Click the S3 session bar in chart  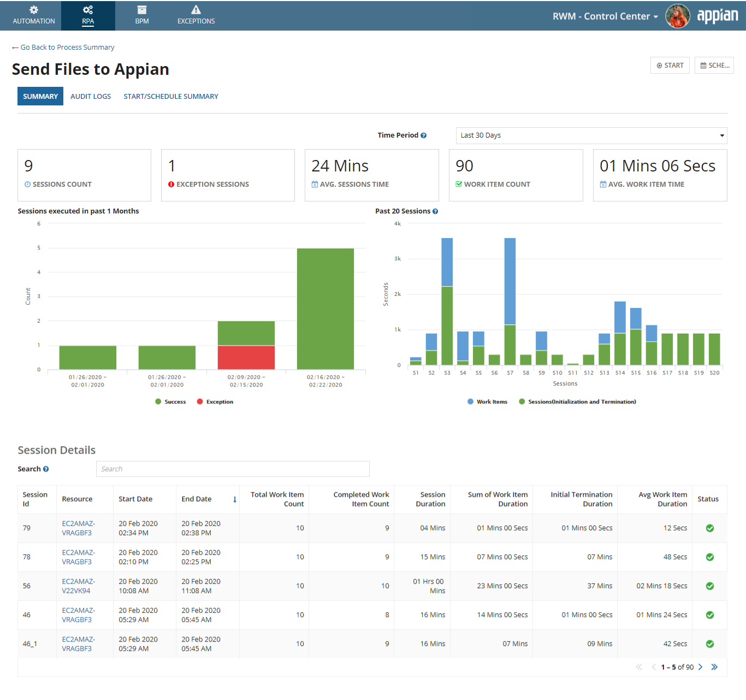[447, 301]
